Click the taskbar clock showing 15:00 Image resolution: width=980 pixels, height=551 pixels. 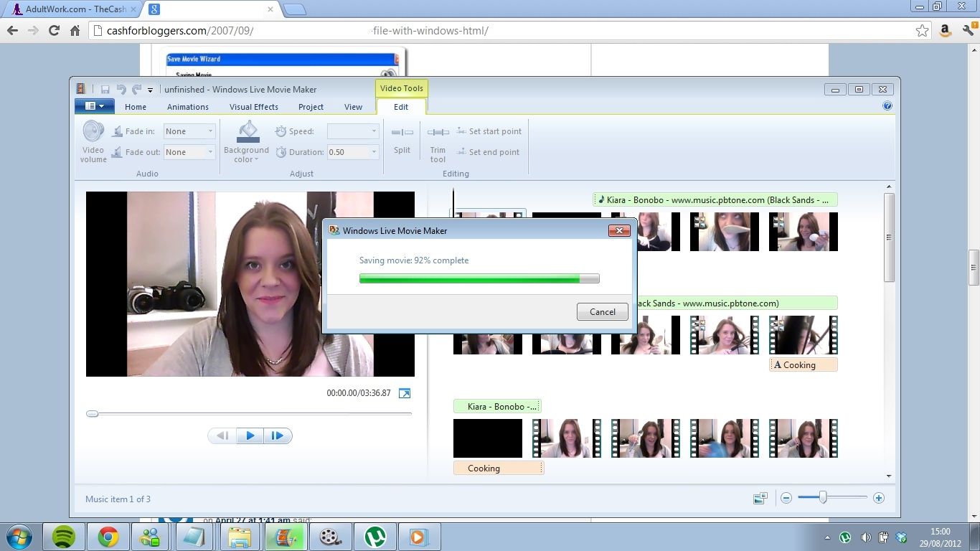pyautogui.click(x=941, y=537)
